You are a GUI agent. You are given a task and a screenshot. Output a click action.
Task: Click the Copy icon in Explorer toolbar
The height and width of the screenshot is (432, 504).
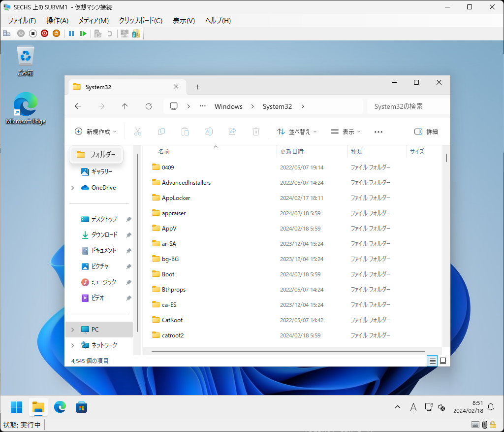click(x=161, y=132)
